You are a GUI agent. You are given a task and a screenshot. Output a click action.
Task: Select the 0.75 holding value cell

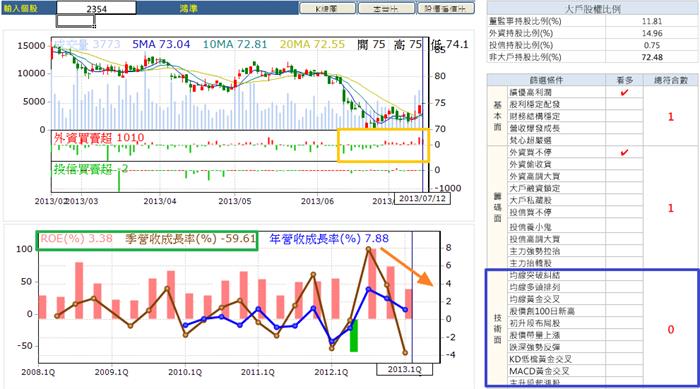point(652,45)
